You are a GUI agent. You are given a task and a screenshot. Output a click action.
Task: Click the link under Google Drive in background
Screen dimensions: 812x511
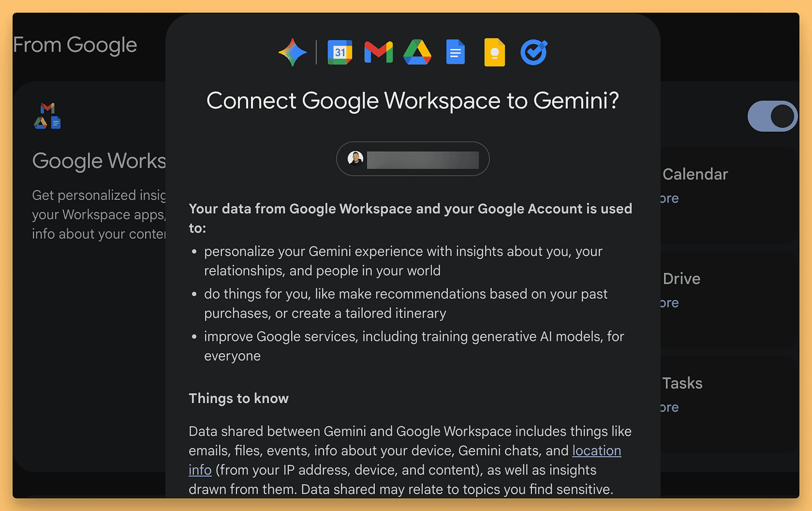click(669, 303)
